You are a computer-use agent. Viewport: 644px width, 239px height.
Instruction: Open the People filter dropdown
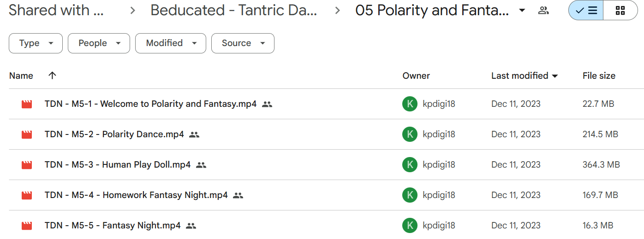pyautogui.click(x=99, y=43)
